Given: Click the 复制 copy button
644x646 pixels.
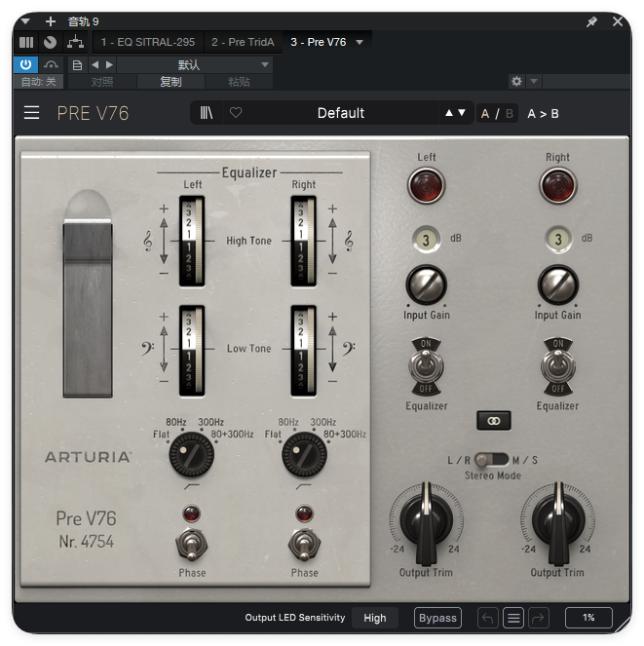Looking at the screenshot, I should tap(170, 82).
